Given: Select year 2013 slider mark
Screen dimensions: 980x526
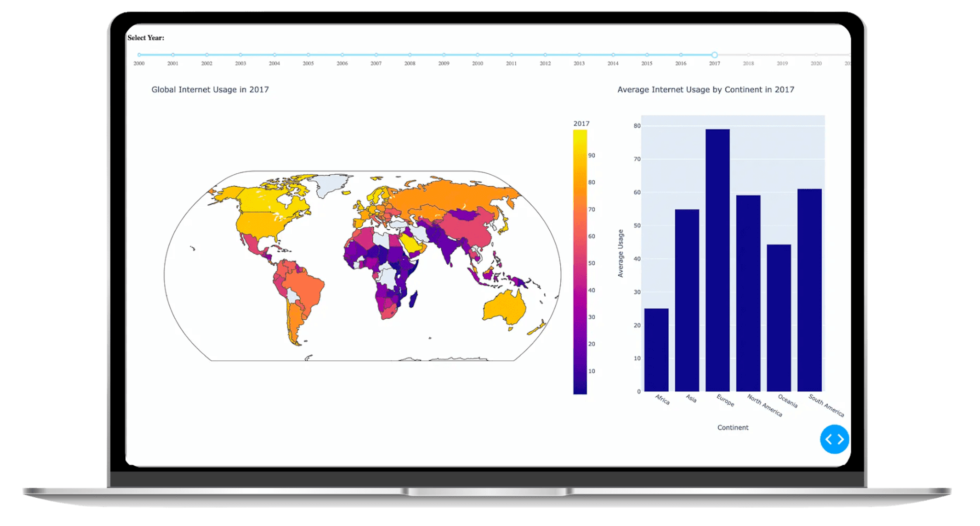Looking at the screenshot, I should point(579,55).
